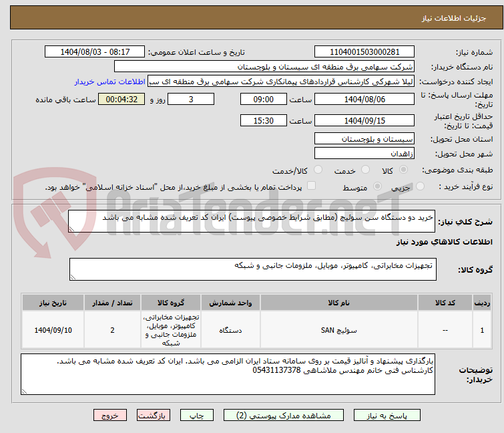Click the resize handle of buyer notes area

tap(24, 392)
